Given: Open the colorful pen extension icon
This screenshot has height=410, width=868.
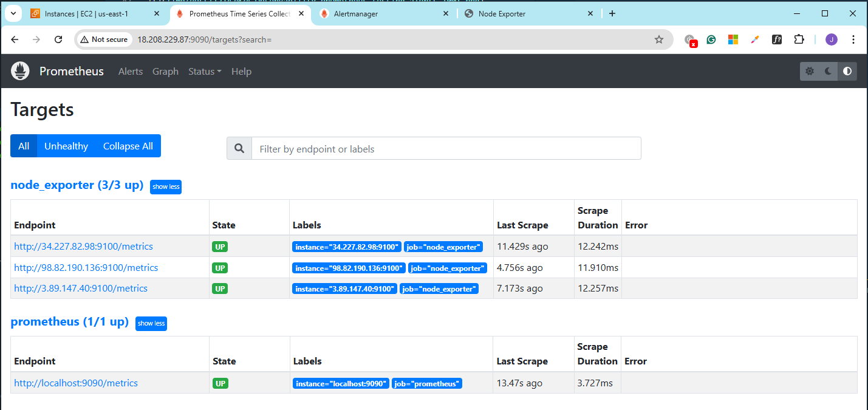Looking at the screenshot, I should [x=755, y=39].
